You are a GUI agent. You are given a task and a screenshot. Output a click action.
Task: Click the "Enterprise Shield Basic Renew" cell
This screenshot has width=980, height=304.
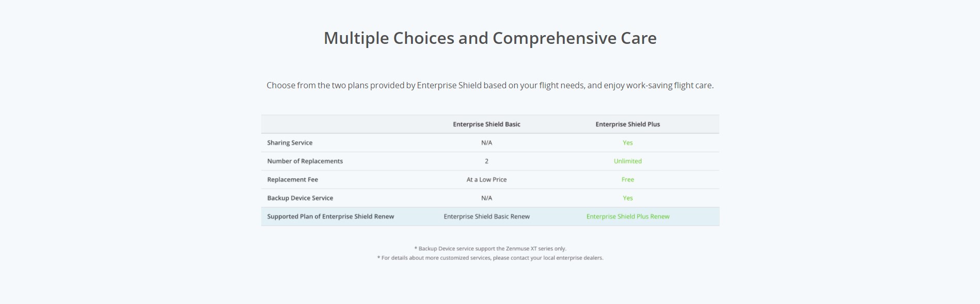pyautogui.click(x=486, y=217)
